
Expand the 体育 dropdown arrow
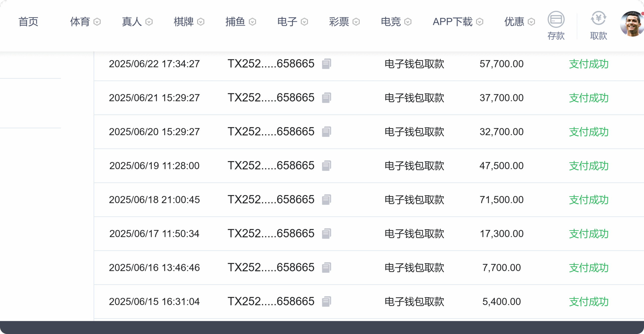click(x=97, y=22)
